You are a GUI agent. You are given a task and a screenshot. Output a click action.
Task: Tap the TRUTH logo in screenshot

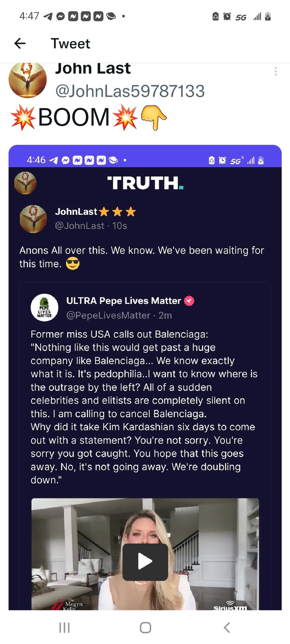[x=145, y=183]
